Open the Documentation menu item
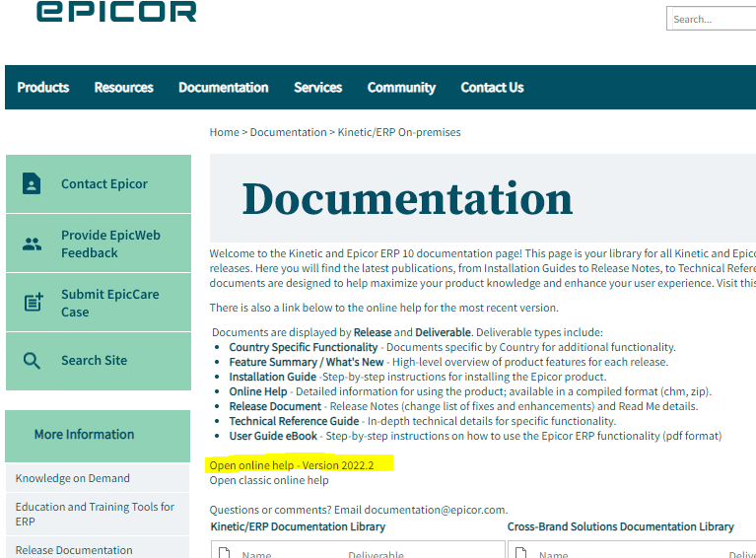Screen dimensions: 756x558 [x=224, y=88]
